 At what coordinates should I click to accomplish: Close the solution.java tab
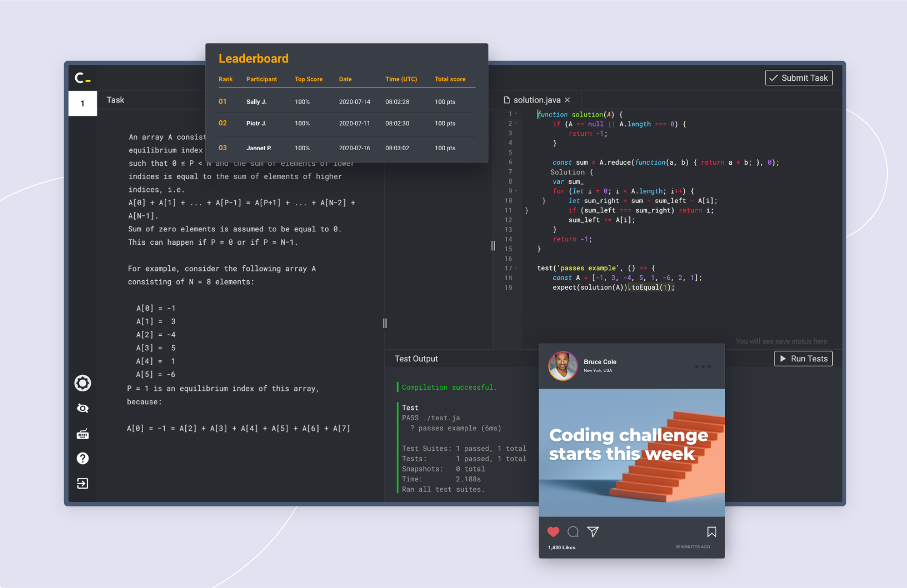pyautogui.click(x=567, y=100)
